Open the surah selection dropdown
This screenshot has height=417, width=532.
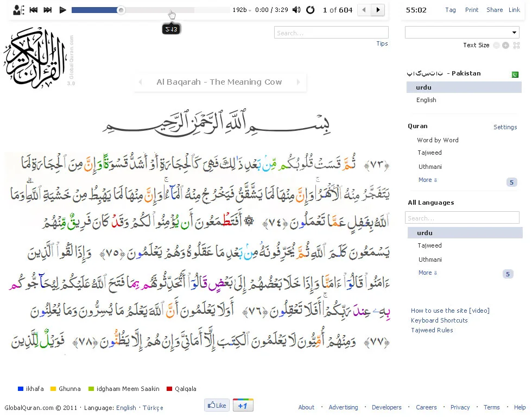click(462, 32)
